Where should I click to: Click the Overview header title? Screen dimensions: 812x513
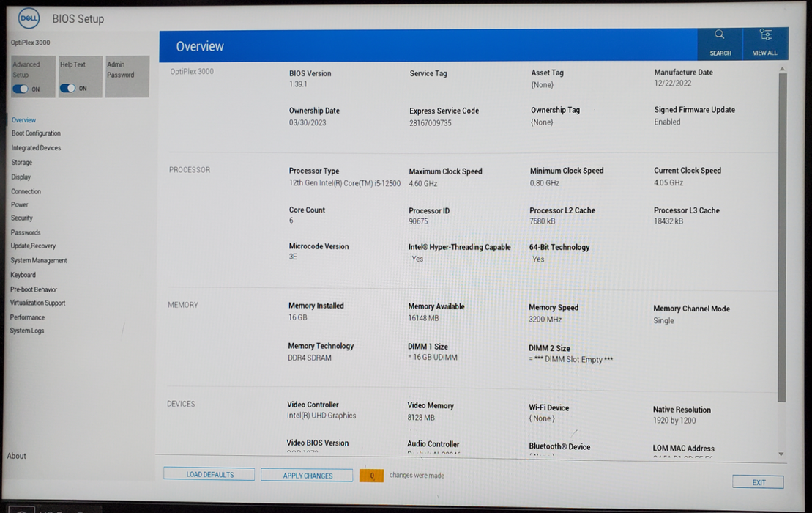pyautogui.click(x=200, y=47)
